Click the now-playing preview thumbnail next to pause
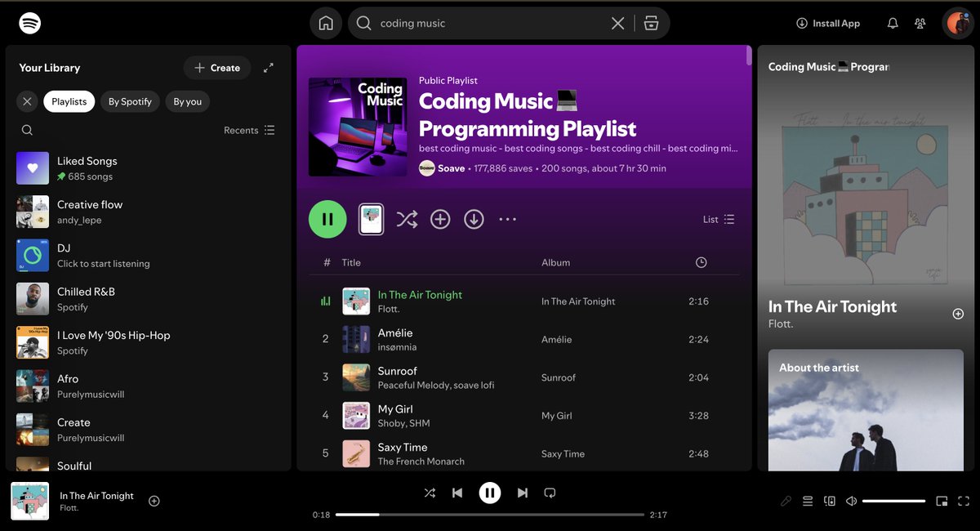The height and width of the screenshot is (531, 980). (x=372, y=219)
